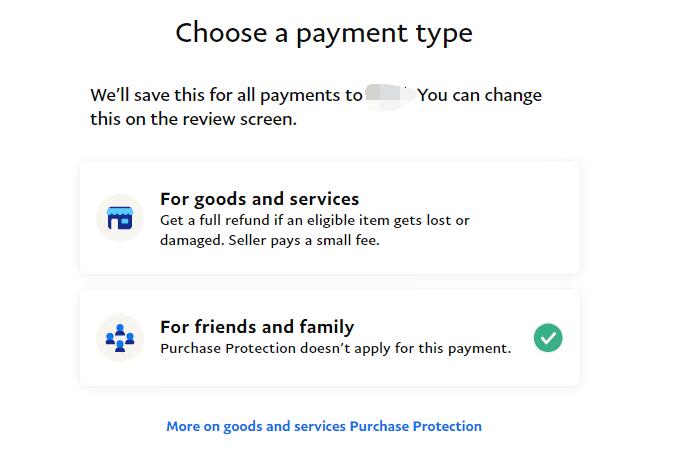
Task: Click the green checkmark icon
Action: (548, 338)
